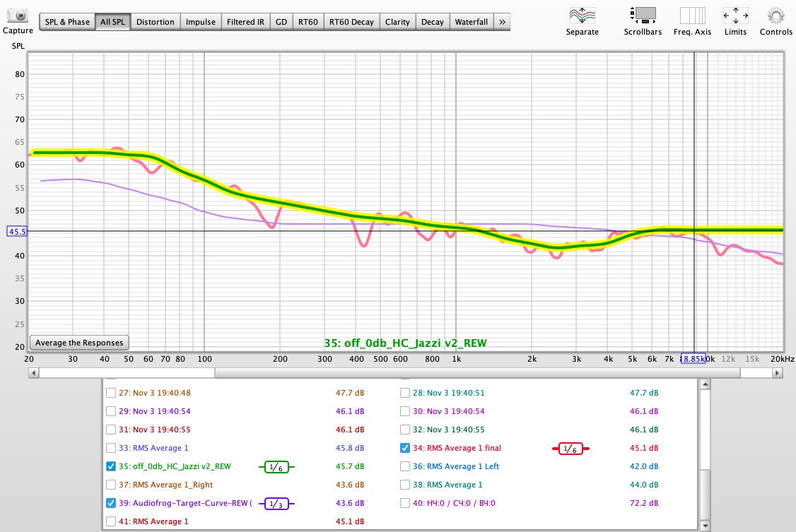The image size is (796, 532).
Task: Open the RT60 tab
Action: 308,22
